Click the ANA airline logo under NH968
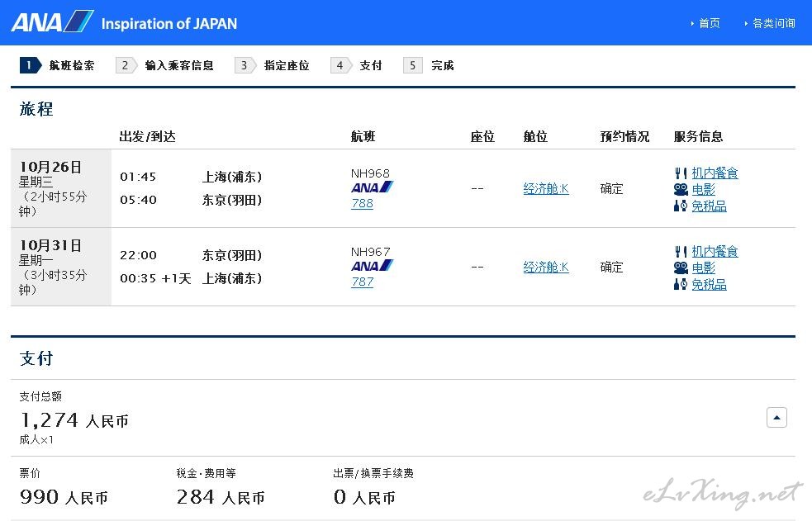Viewport: 812px width, 521px height. pyautogui.click(x=372, y=187)
